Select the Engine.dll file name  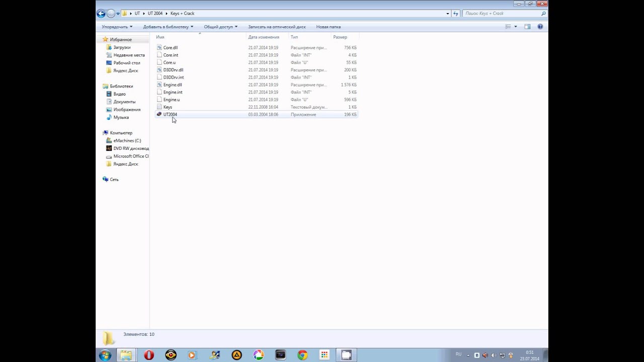173,85
